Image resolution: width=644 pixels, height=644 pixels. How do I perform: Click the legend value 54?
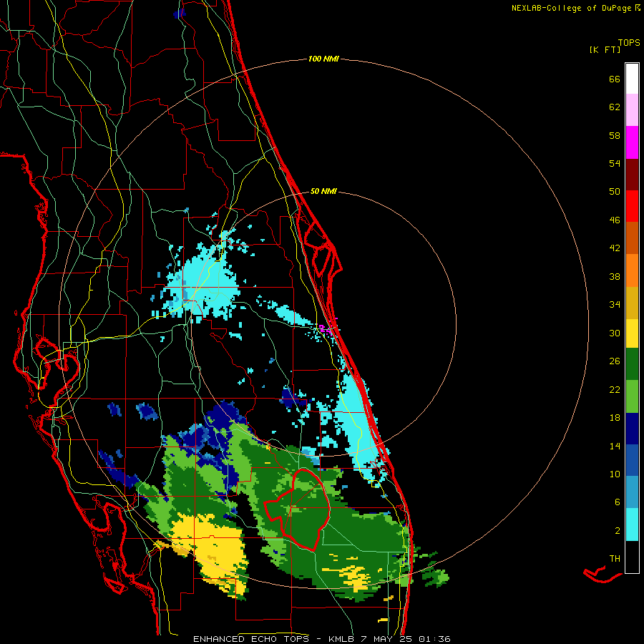(615, 163)
